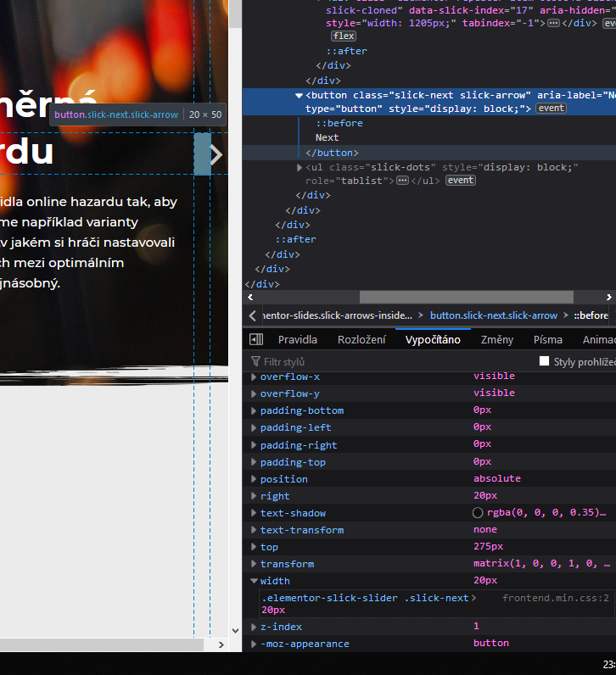Select the ::after node below flex badge
Image resolution: width=616 pixels, height=675 pixels.
(x=346, y=51)
